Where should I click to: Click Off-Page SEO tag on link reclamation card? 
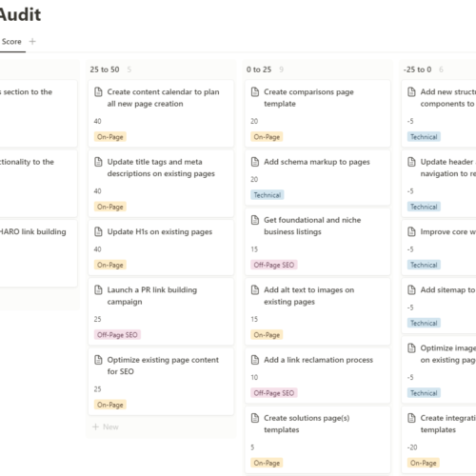tap(274, 393)
